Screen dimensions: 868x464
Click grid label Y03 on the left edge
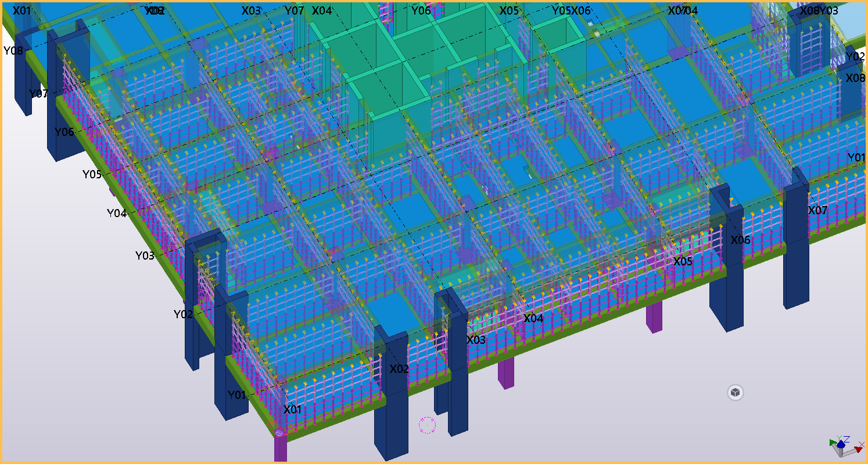[145, 256]
